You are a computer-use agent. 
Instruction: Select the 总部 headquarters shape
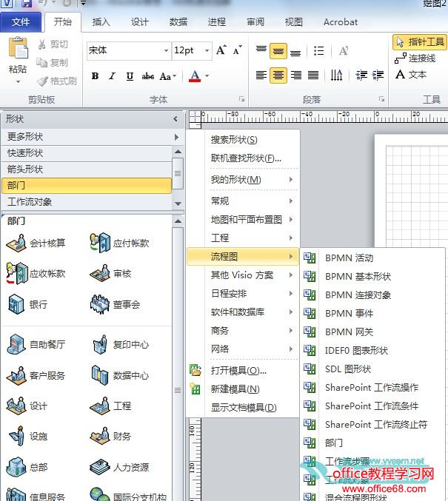pyautogui.click(x=27, y=467)
